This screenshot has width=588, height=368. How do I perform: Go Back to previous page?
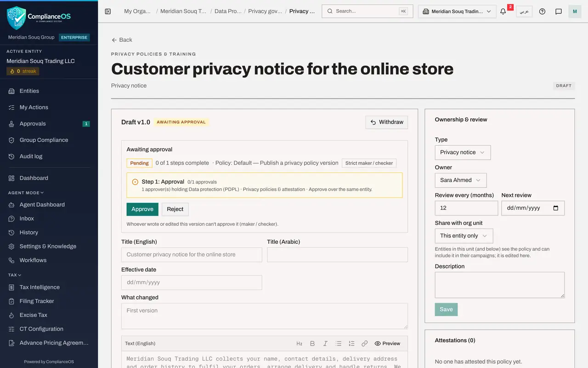(x=122, y=40)
